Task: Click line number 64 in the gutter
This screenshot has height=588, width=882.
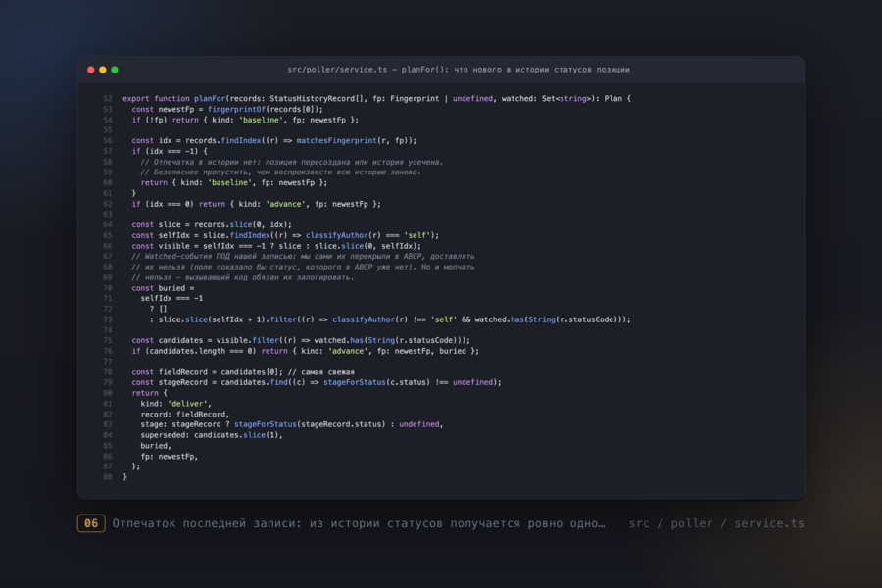Action: click(108, 225)
